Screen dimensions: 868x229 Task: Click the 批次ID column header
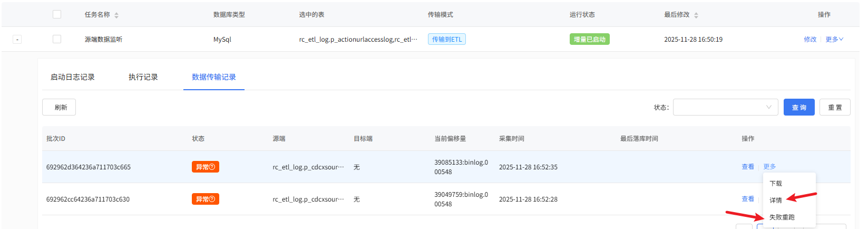click(56, 139)
